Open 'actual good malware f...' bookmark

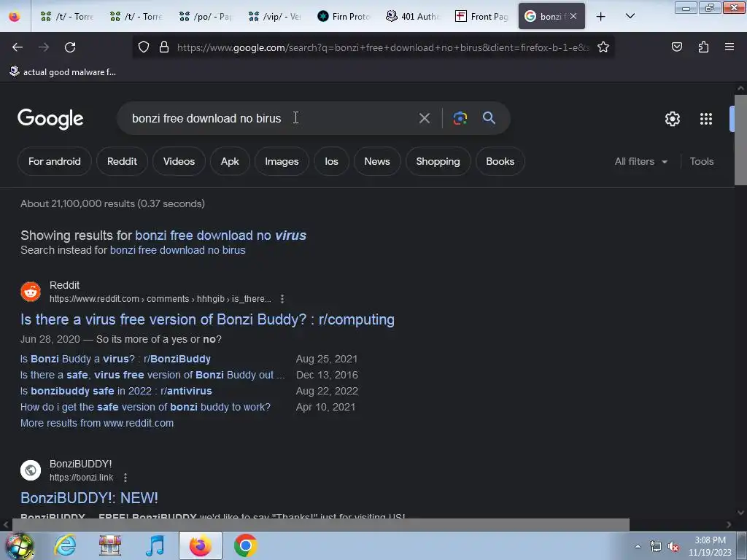point(63,72)
